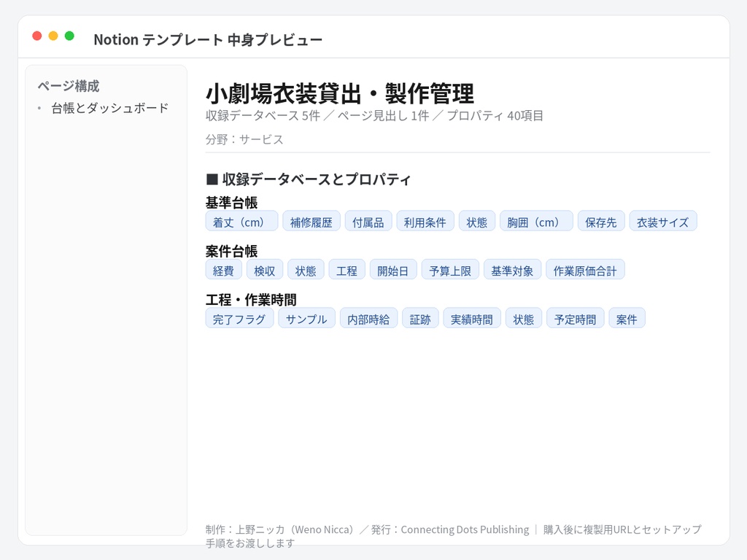Screen dimensions: 747x560
Task: Select the 案件 property tag
Action: coord(627,318)
